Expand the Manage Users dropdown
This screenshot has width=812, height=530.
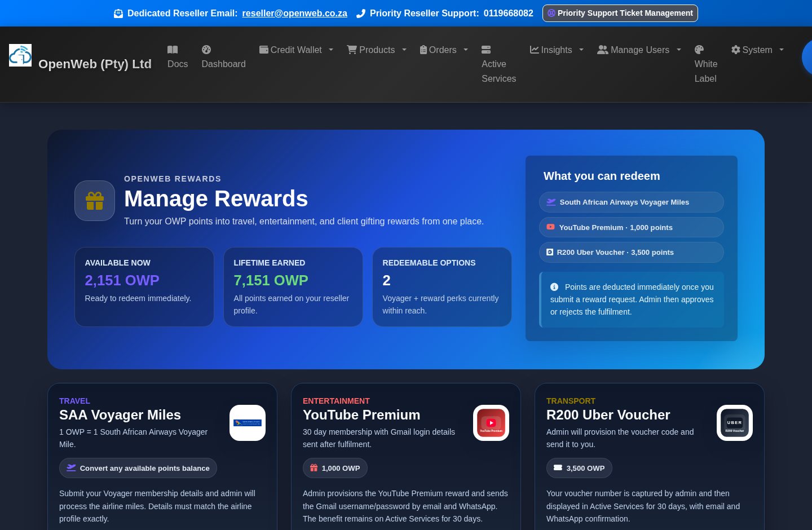[x=679, y=50]
